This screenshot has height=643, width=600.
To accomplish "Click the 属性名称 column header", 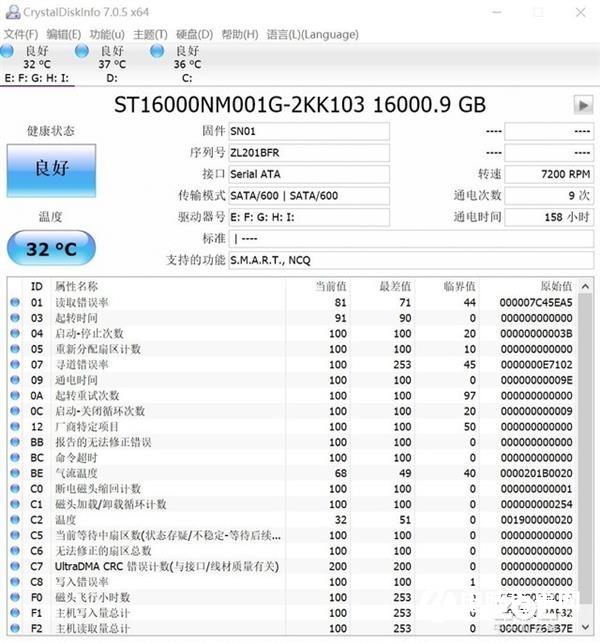I will (168, 286).
